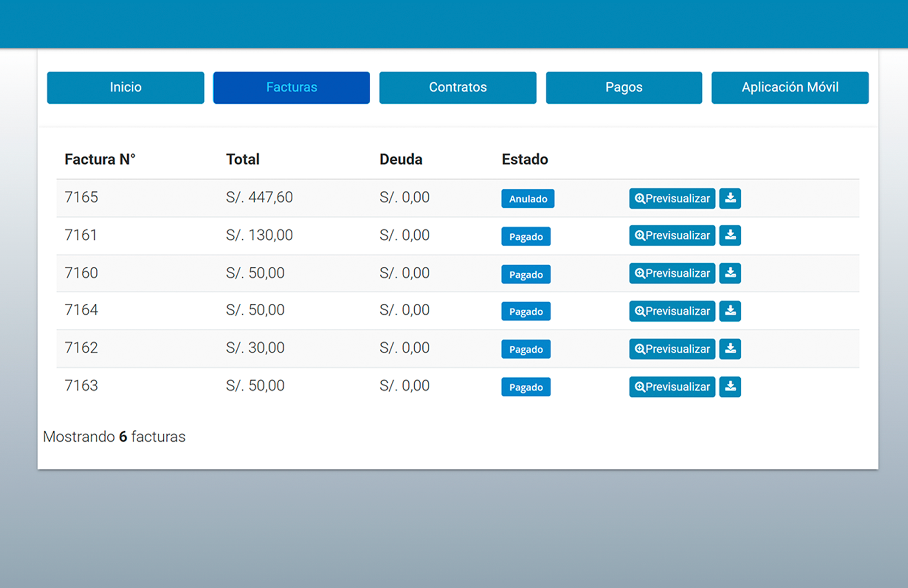Download invoice 7162

tap(729, 349)
